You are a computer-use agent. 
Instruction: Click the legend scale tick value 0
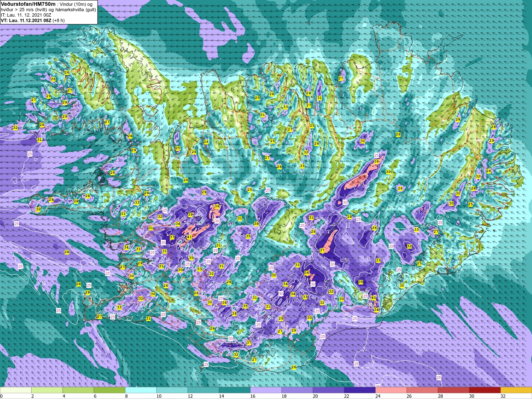(x=1, y=396)
